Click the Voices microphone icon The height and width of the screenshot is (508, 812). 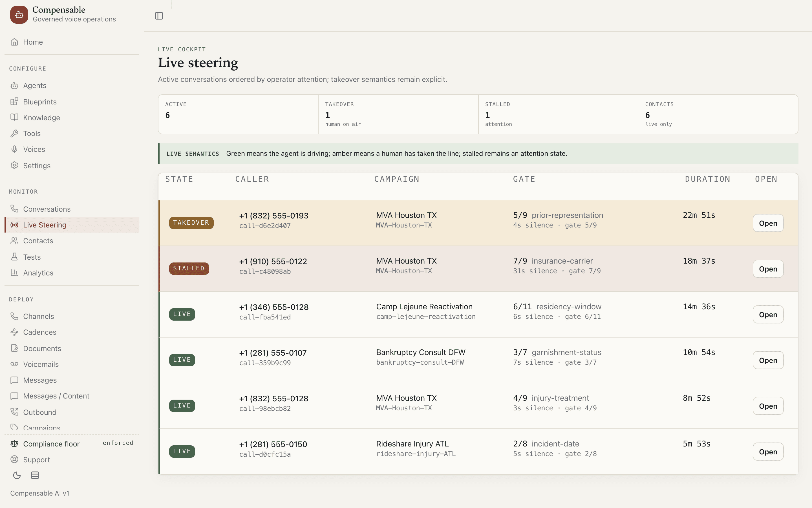14,149
